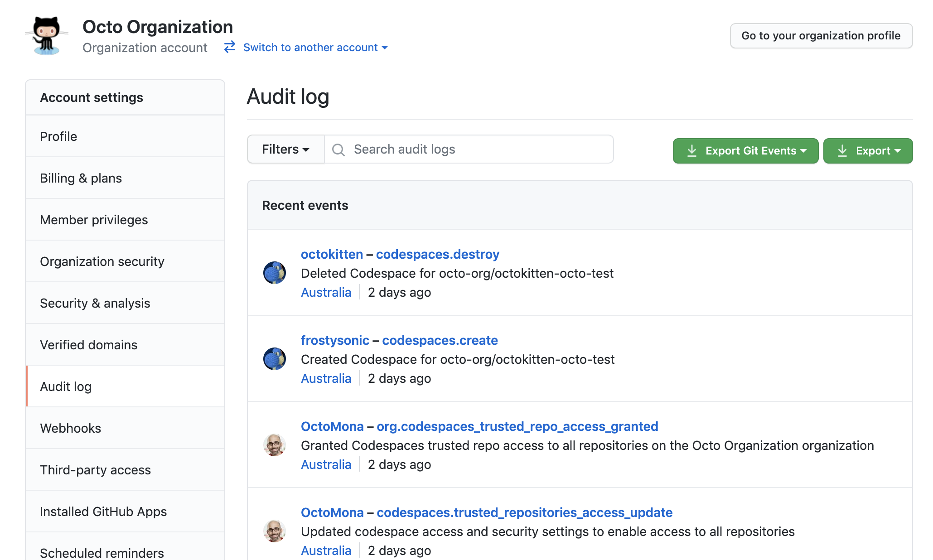
Task: Click the octokitten profile avatar icon
Action: (x=275, y=273)
